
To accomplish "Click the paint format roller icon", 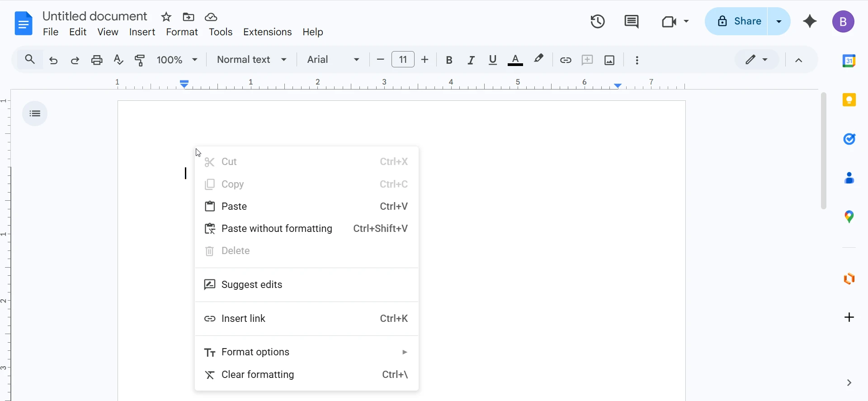I will pos(140,60).
